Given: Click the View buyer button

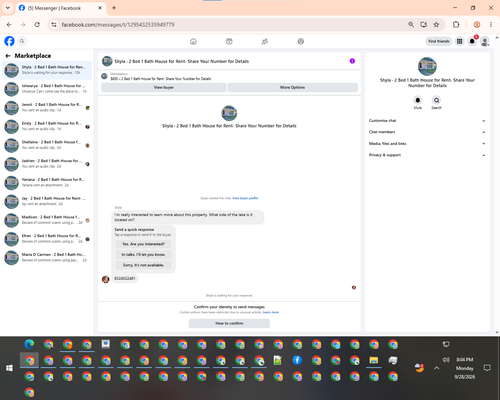Looking at the screenshot, I should (163, 87).
